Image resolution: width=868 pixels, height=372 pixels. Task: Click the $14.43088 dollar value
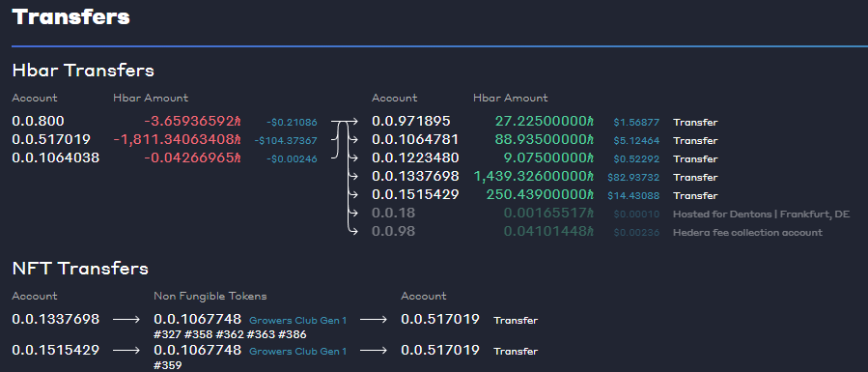pyautogui.click(x=633, y=195)
